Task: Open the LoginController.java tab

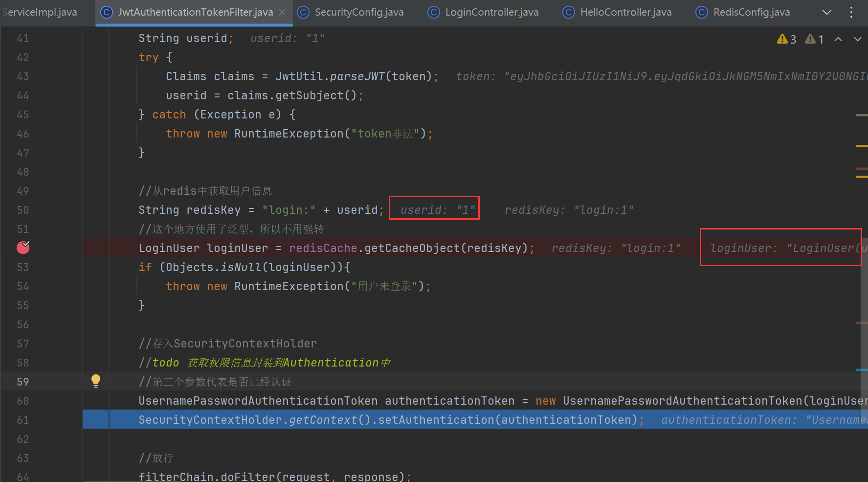Action: [x=483, y=12]
